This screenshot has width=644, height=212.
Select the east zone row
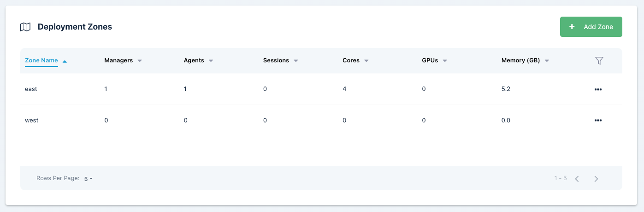[31, 89]
